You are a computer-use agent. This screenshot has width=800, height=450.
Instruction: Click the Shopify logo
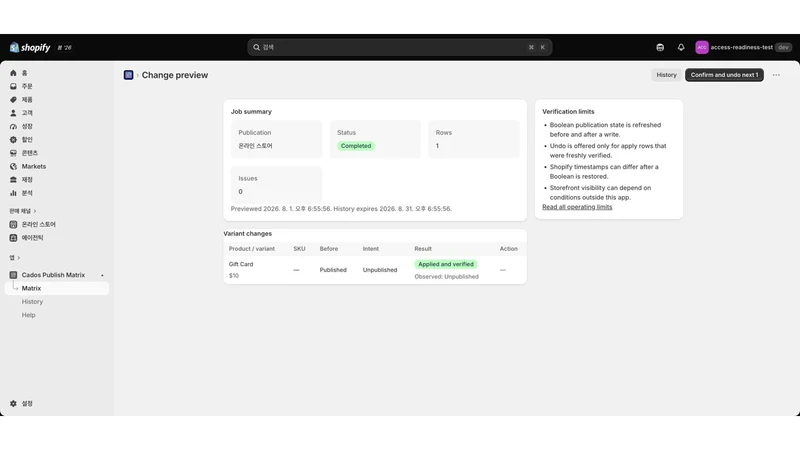point(30,47)
